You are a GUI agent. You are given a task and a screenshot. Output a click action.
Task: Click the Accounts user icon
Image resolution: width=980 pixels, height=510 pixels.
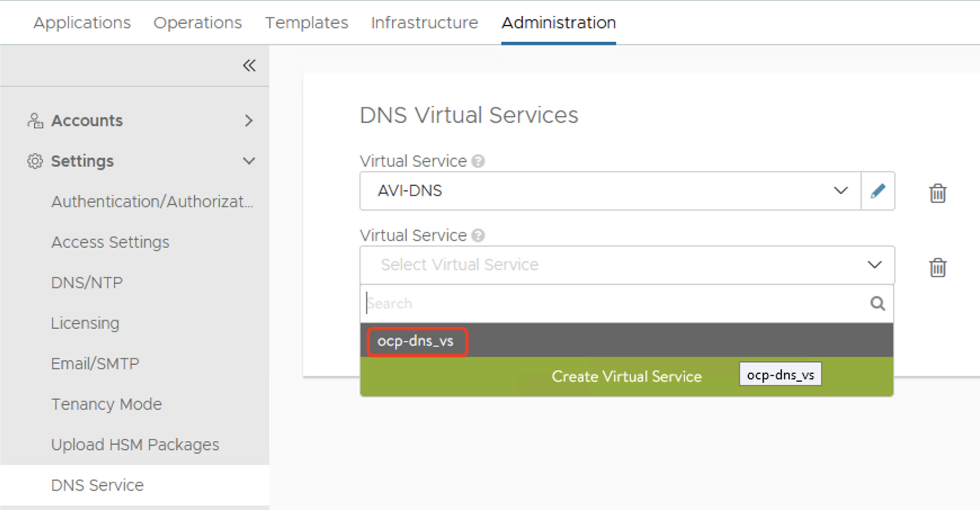click(35, 120)
